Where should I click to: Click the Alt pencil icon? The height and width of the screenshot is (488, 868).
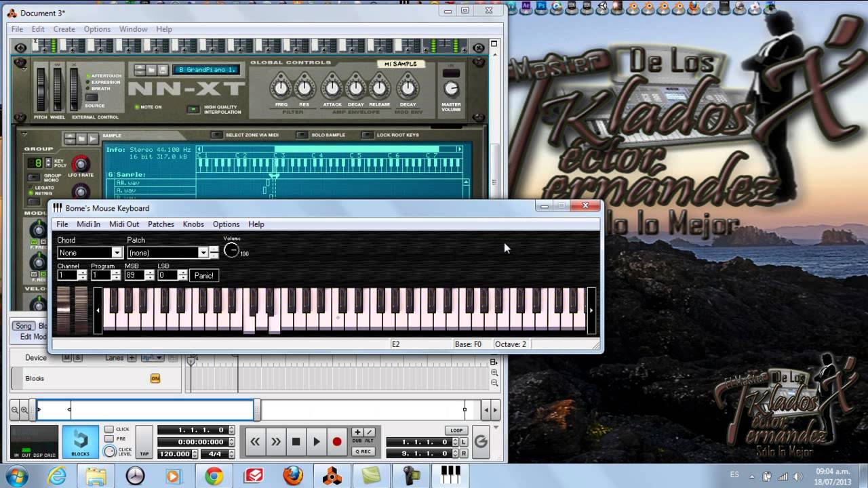pyautogui.click(x=370, y=432)
